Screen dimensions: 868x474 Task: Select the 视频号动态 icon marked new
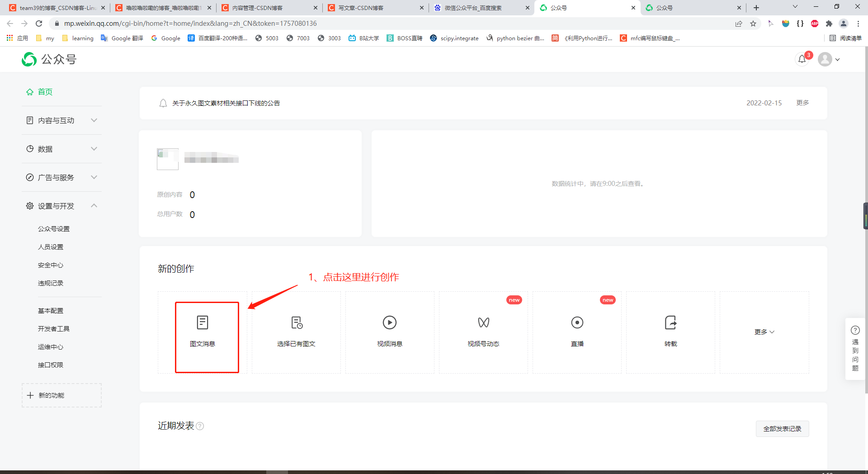(483, 322)
